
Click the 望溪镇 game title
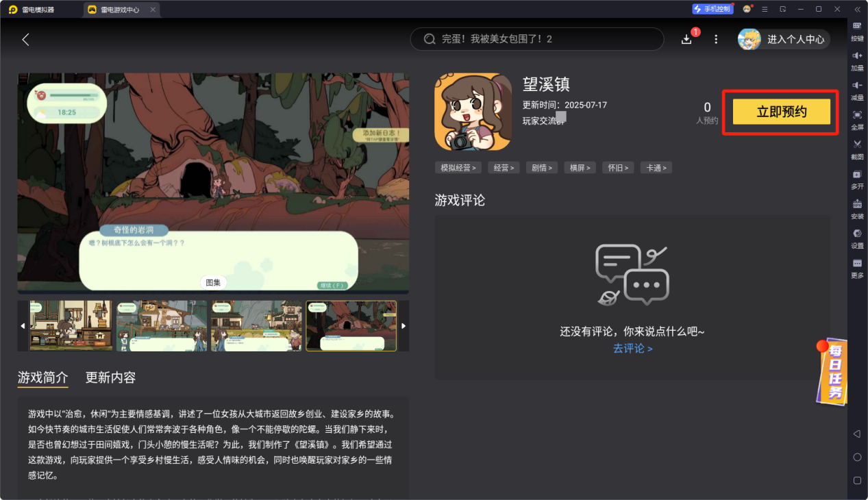point(546,84)
